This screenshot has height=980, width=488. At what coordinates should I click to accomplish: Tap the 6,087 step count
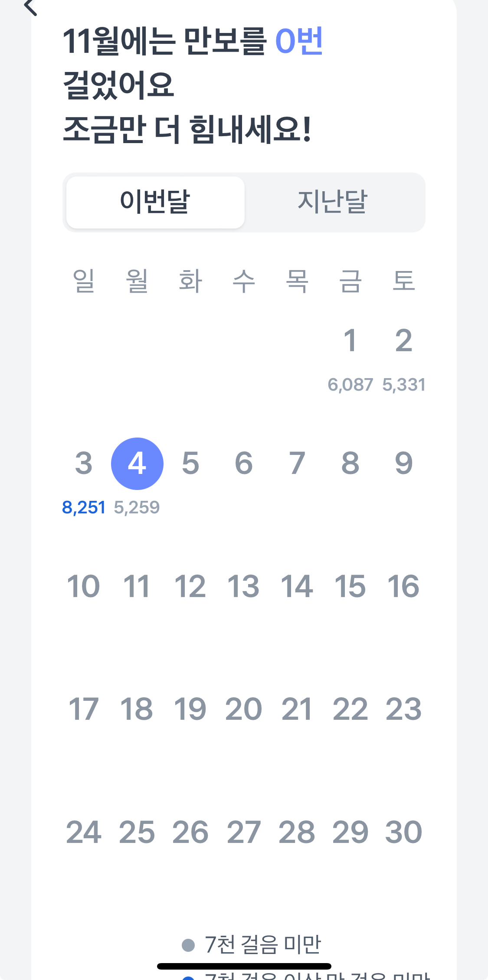[350, 385]
